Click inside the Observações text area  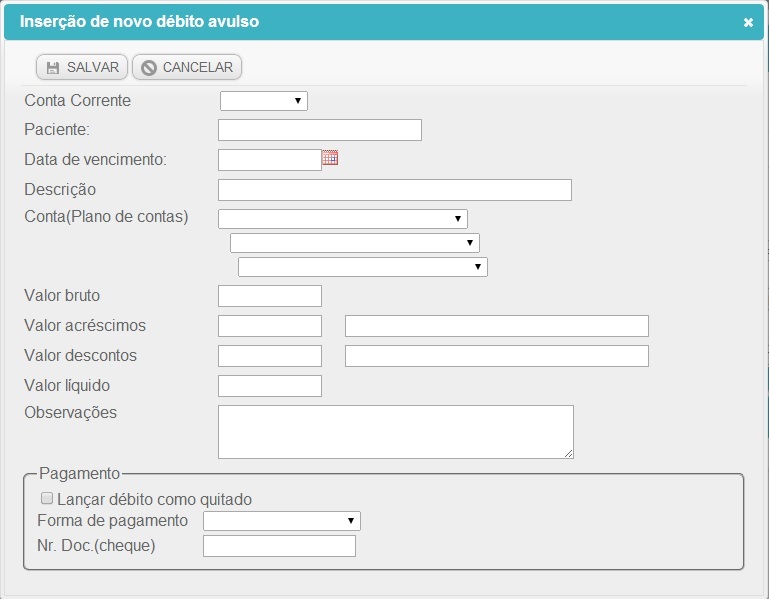[396, 432]
